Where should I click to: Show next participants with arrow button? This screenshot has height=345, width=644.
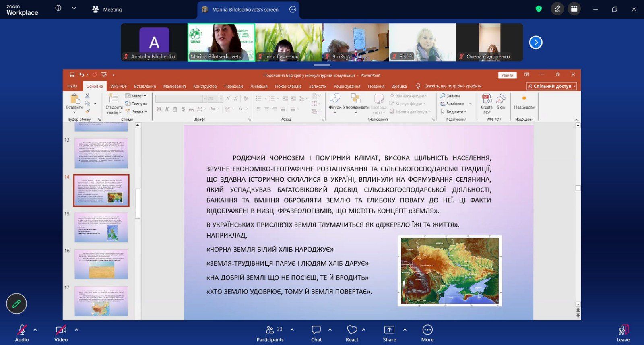click(x=535, y=42)
